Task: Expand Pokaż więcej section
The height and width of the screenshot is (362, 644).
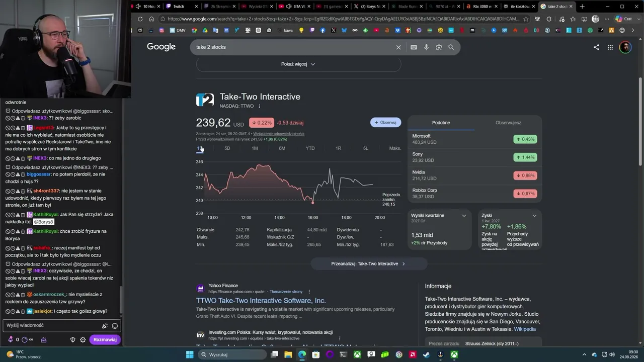Action: click(298, 64)
